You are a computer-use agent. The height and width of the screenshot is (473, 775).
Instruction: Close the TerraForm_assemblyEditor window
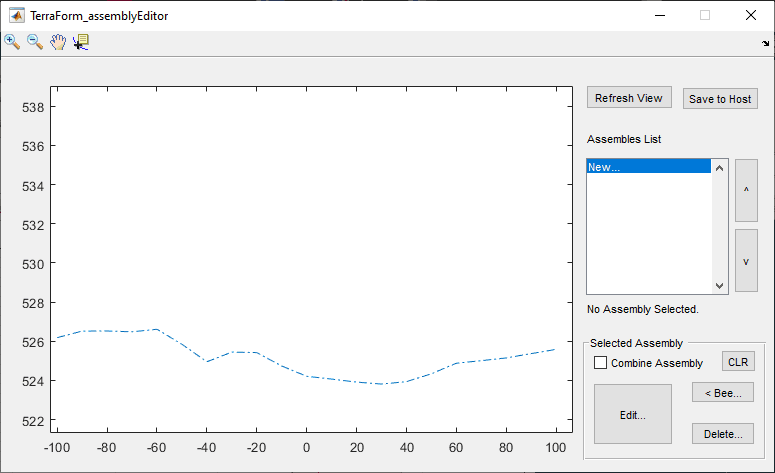click(751, 15)
